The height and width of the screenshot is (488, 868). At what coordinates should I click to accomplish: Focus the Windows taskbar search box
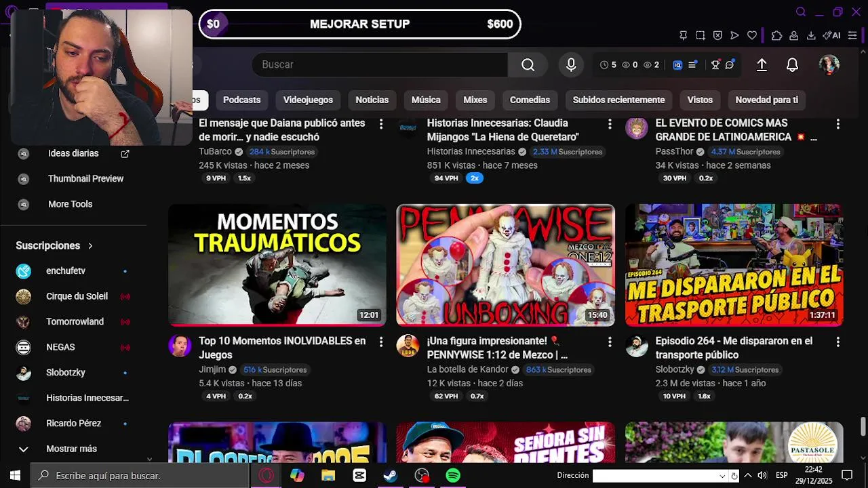pos(140,476)
